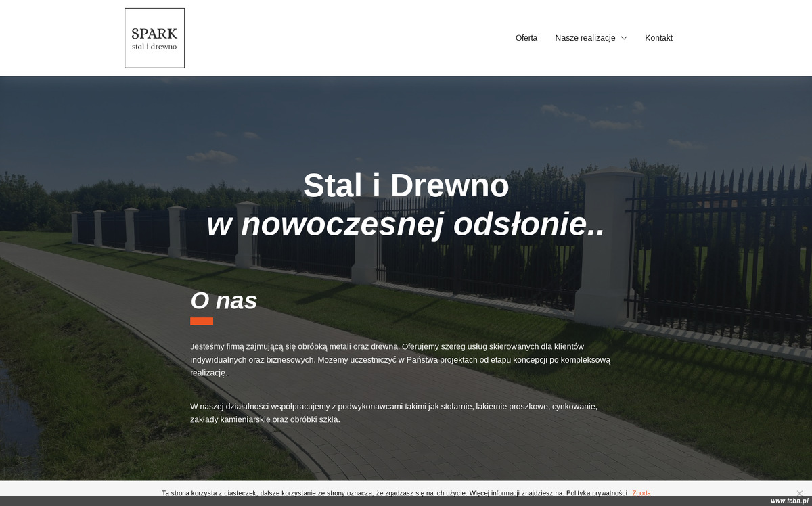The image size is (812, 506).
Task: Open the Nasze realizacje menu item
Action: (585, 38)
